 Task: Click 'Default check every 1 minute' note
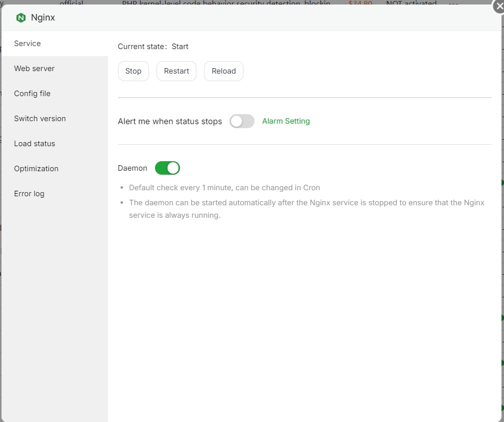tap(224, 188)
